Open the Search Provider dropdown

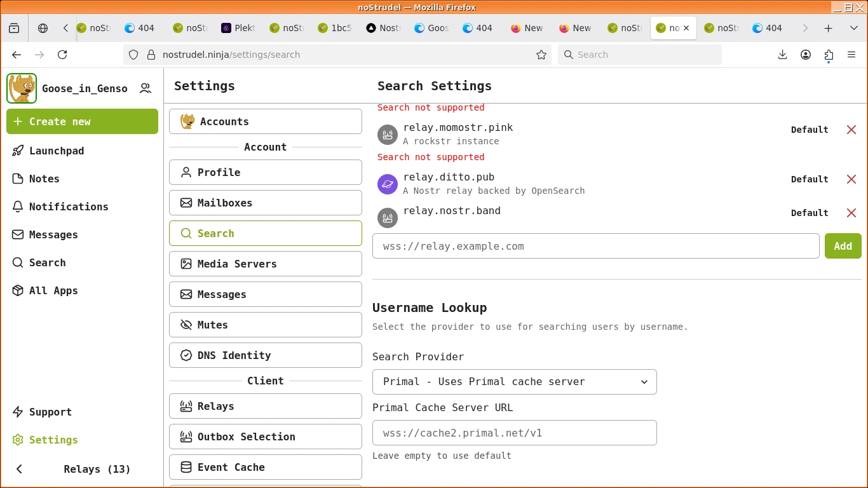pyautogui.click(x=515, y=382)
